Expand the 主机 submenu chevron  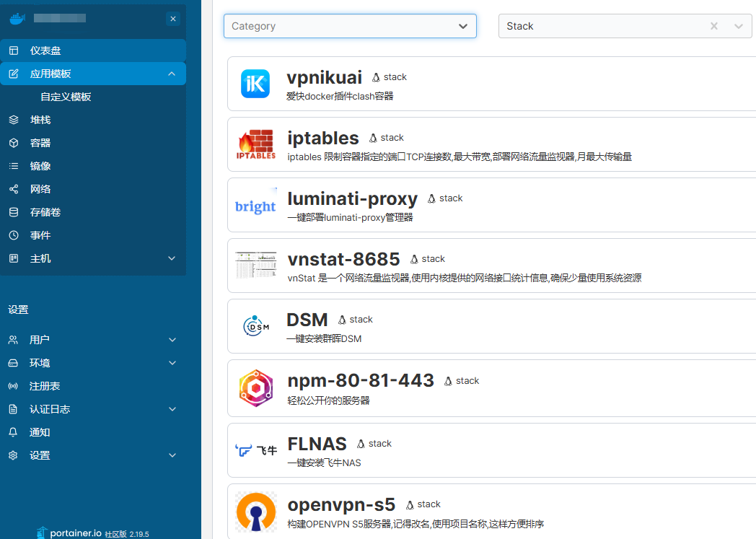coord(172,259)
